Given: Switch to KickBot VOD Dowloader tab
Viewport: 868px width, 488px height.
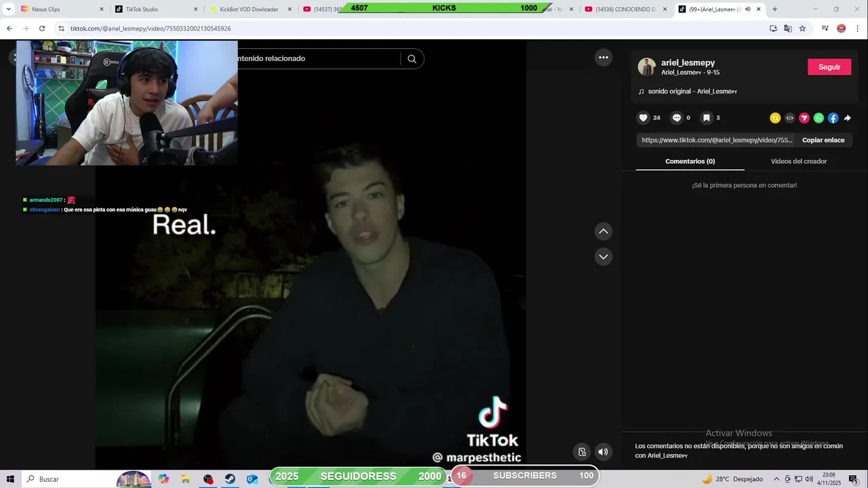Looking at the screenshot, I should pyautogui.click(x=249, y=9).
